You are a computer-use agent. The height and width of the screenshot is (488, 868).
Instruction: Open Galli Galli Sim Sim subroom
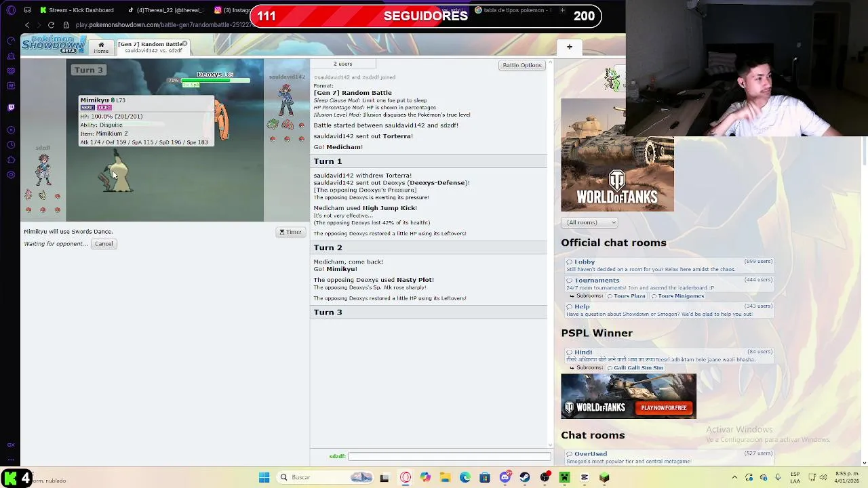[x=635, y=368]
